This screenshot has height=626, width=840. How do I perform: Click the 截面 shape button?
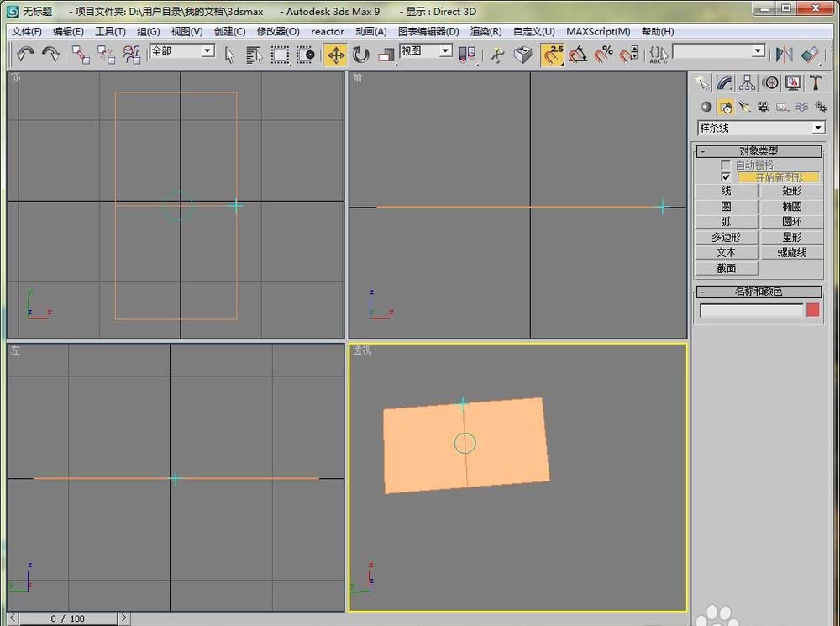pyautogui.click(x=727, y=268)
